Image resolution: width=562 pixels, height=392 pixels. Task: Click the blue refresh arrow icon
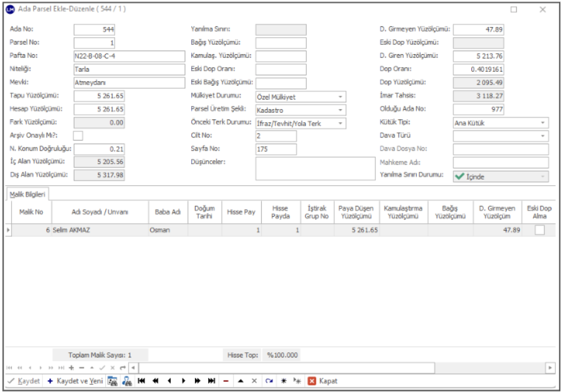point(267,381)
